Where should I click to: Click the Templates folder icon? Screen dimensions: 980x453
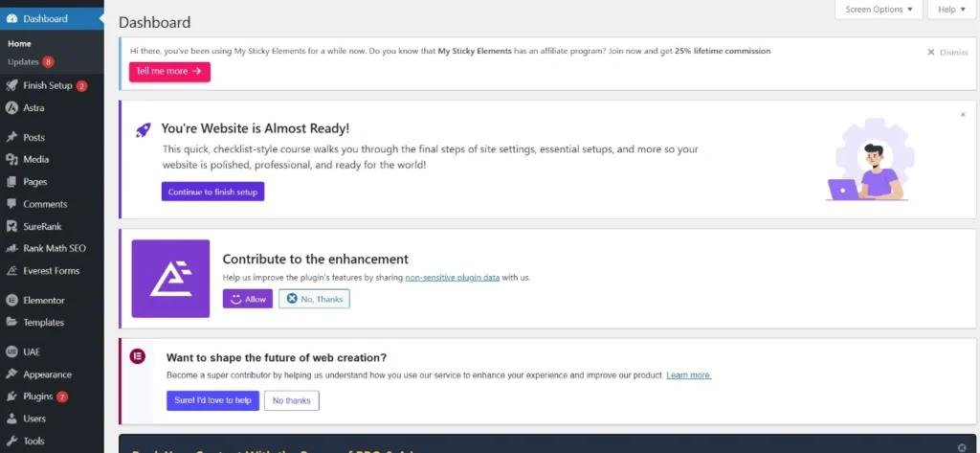click(x=11, y=322)
